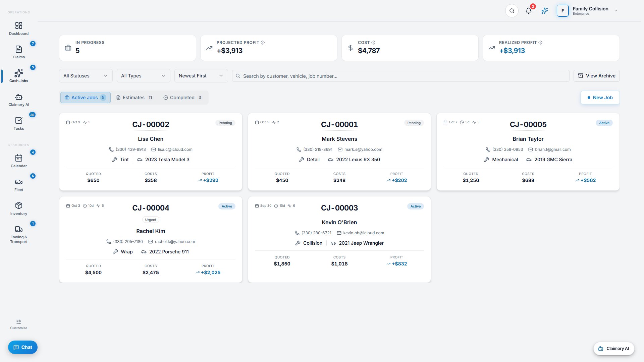
Task: Click Pending badge on CJ-00002
Action: coord(225,123)
